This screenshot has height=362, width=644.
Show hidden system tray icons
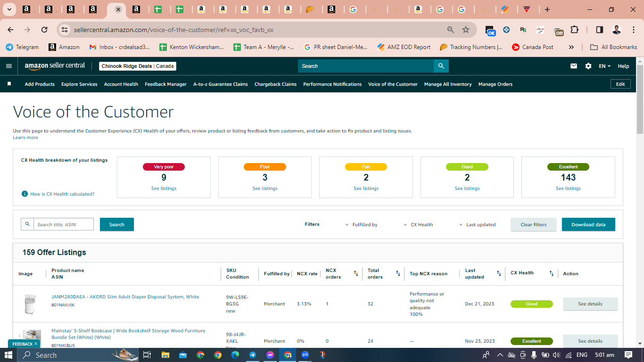(x=500, y=355)
